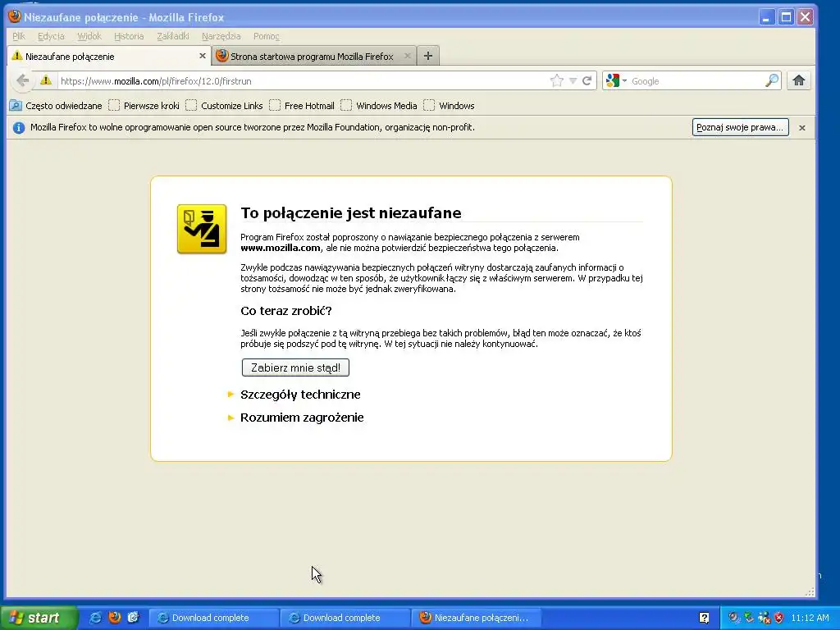840x630 pixels.
Task: Click the Firefox icon in title bar
Action: click(x=15, y=16)
